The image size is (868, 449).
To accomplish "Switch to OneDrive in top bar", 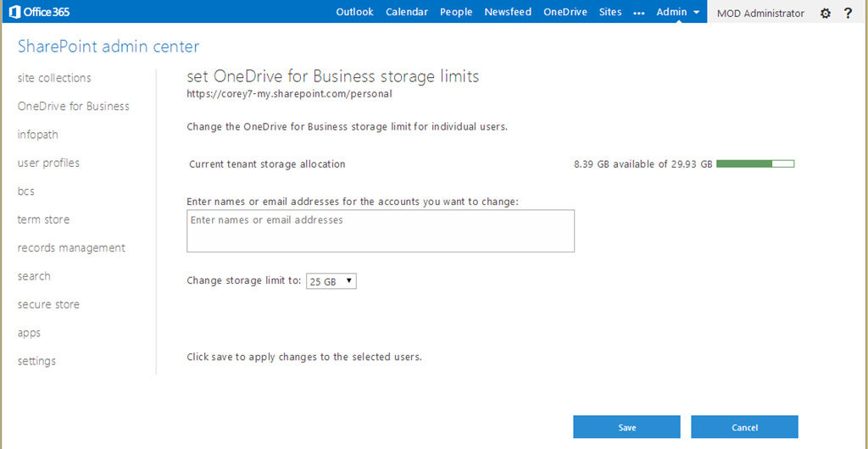I will (x=565, y=12).
